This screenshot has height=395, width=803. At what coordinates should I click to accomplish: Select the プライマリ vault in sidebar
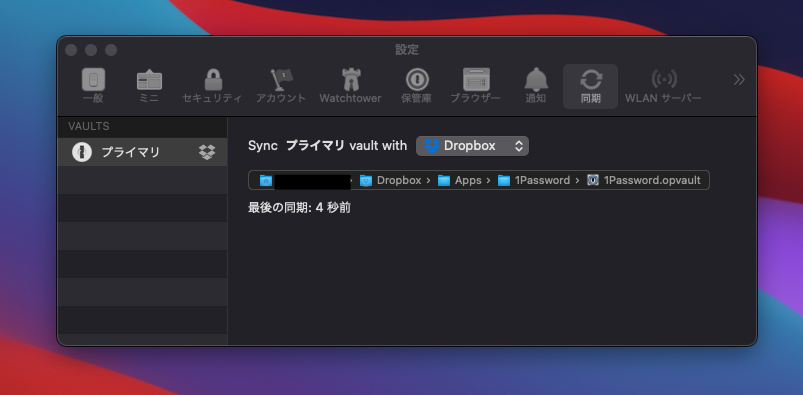pos(142,152)
